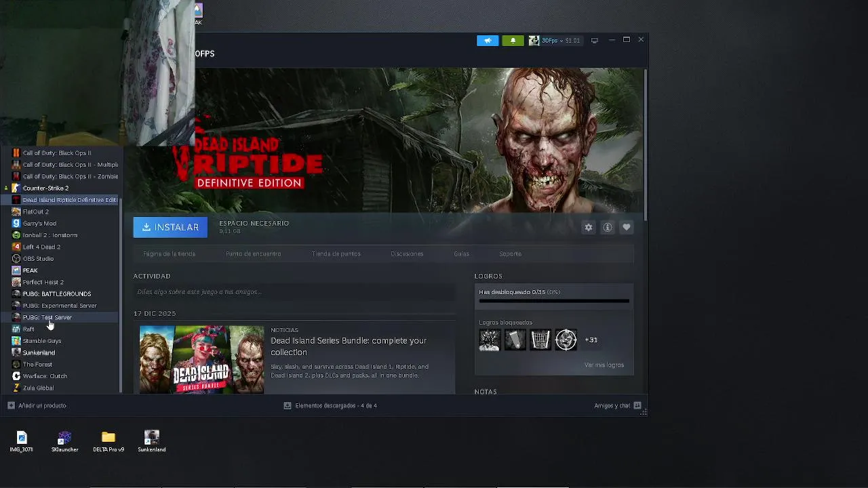Select Counter-Strike 2 in library list

tap(45, 188)
